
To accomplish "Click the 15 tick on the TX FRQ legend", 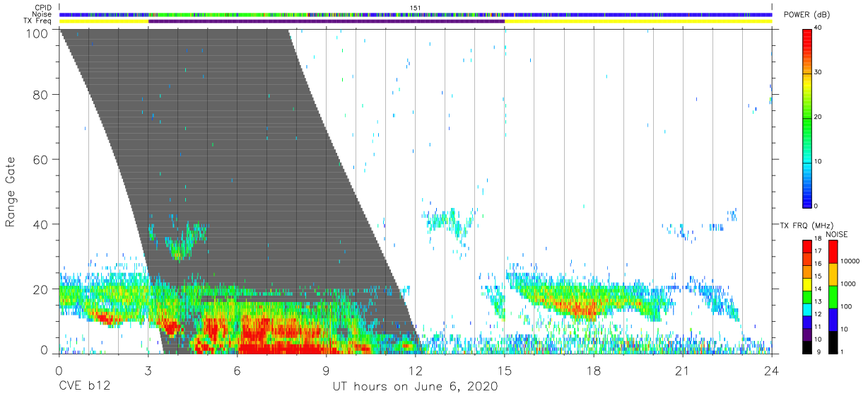I will (x=819, y=277).
